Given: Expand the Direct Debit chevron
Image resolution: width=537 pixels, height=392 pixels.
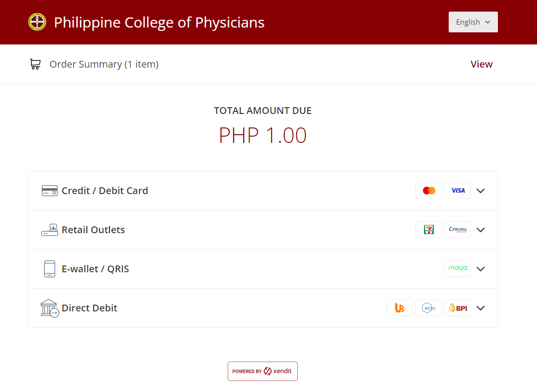Looking at the screenshot, I should coord(481,308).
